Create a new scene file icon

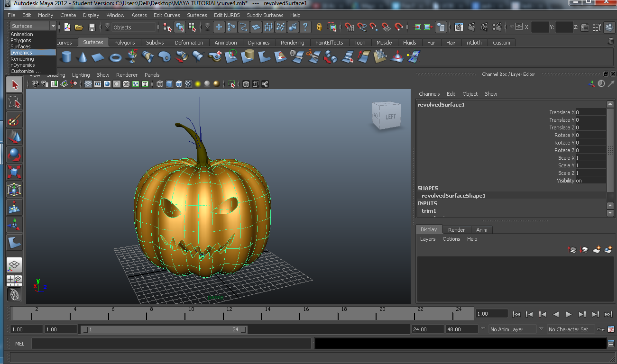click(x=67, y=27)
